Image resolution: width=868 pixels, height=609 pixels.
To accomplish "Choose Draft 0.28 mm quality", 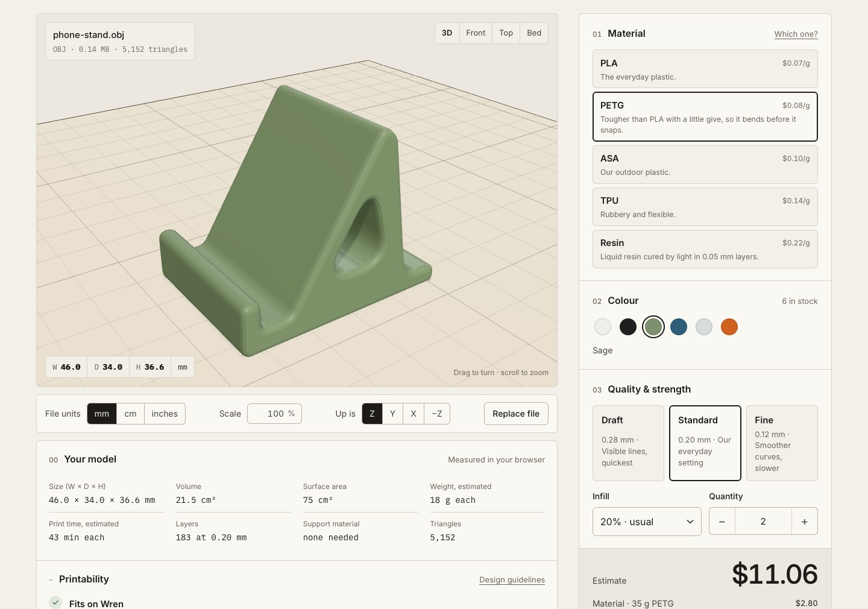I will pos(628,443).
